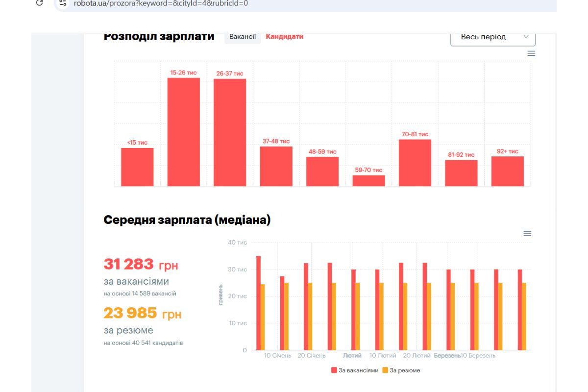Select the 92+ тис bar in the chart
Screen dimensions: 588x392
tap(507, 171)
